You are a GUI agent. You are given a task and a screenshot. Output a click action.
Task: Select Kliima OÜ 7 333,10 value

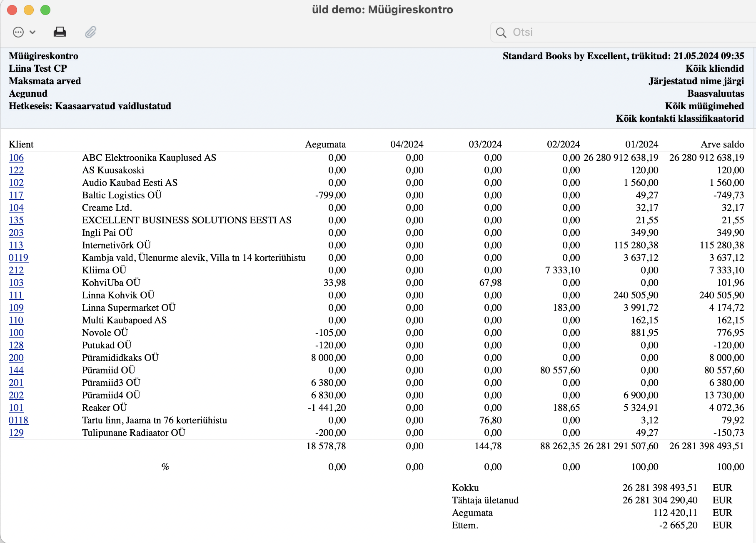[563, 270]
